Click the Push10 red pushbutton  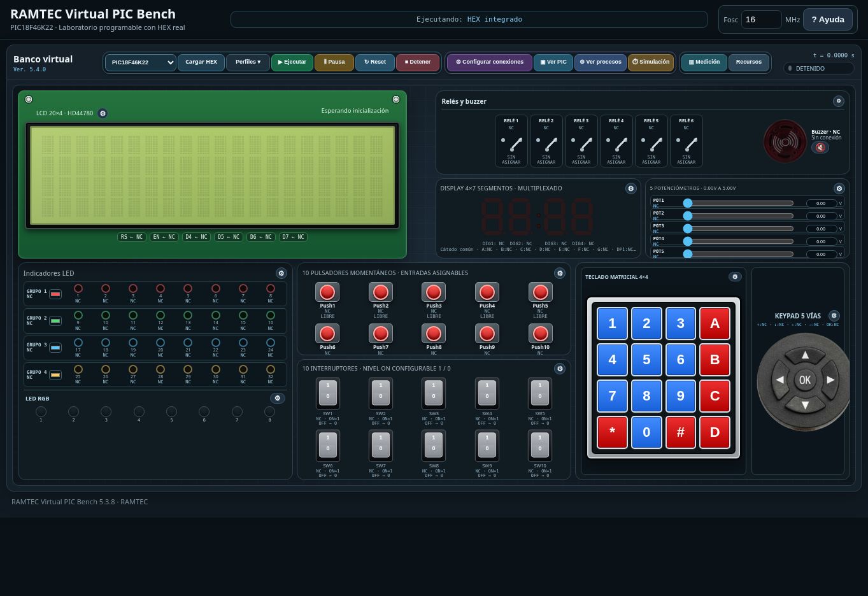tap(540, 334)
